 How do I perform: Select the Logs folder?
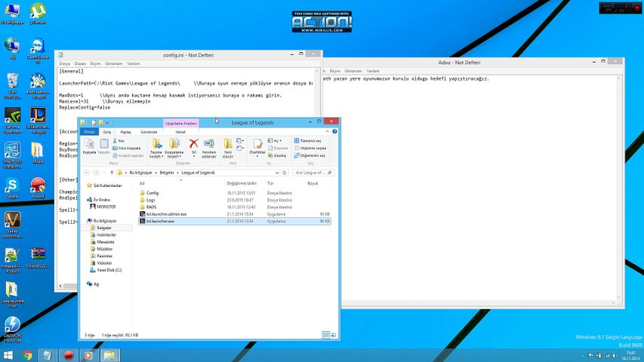point(150,201)
